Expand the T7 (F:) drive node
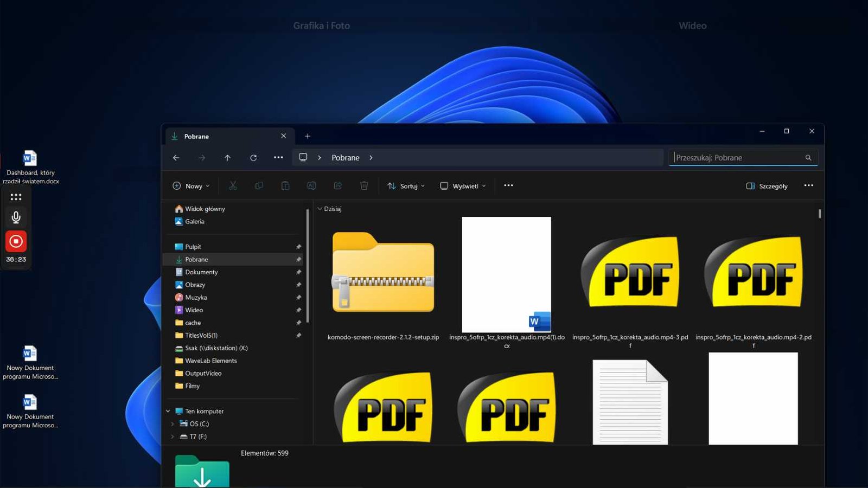868x488 pixels. tap(173, 436)
